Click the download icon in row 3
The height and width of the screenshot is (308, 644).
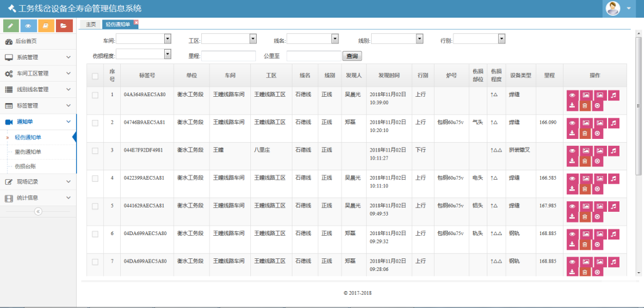[572, 161]
